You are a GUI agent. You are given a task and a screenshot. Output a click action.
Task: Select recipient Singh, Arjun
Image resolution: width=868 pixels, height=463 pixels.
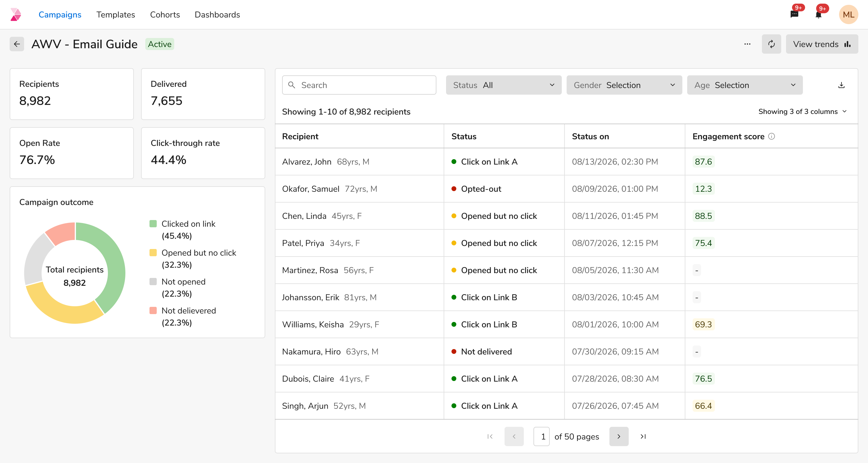pos(305,406)
